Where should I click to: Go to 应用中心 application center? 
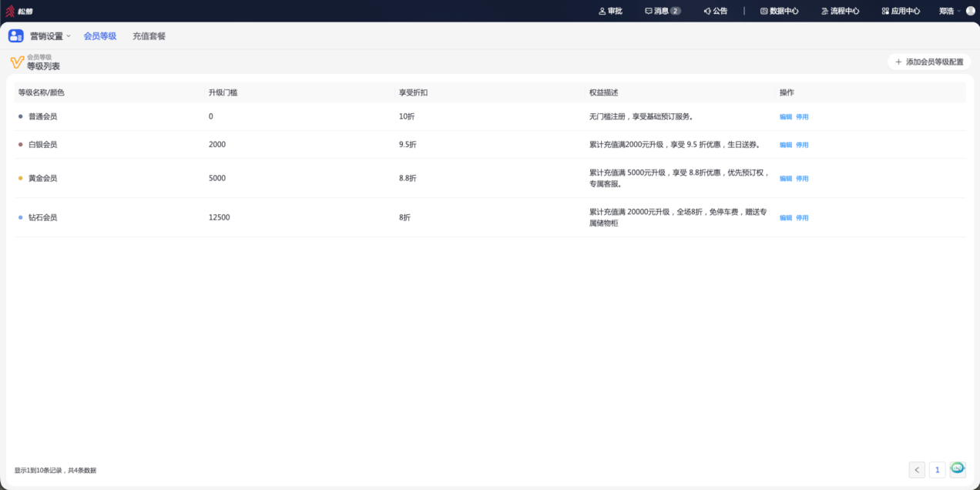coord(901,11)
